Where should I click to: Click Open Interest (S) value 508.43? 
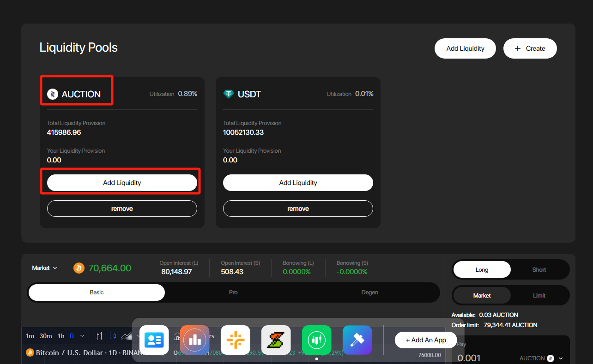[x=232, y=272]
